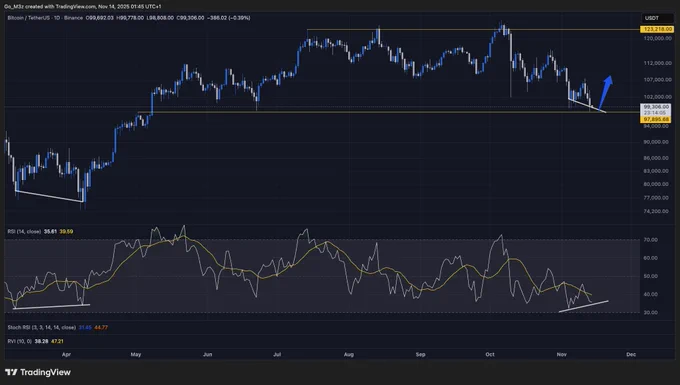Click the 77,000.00 price axis label
680x385 pixels.
click(657, 198)
